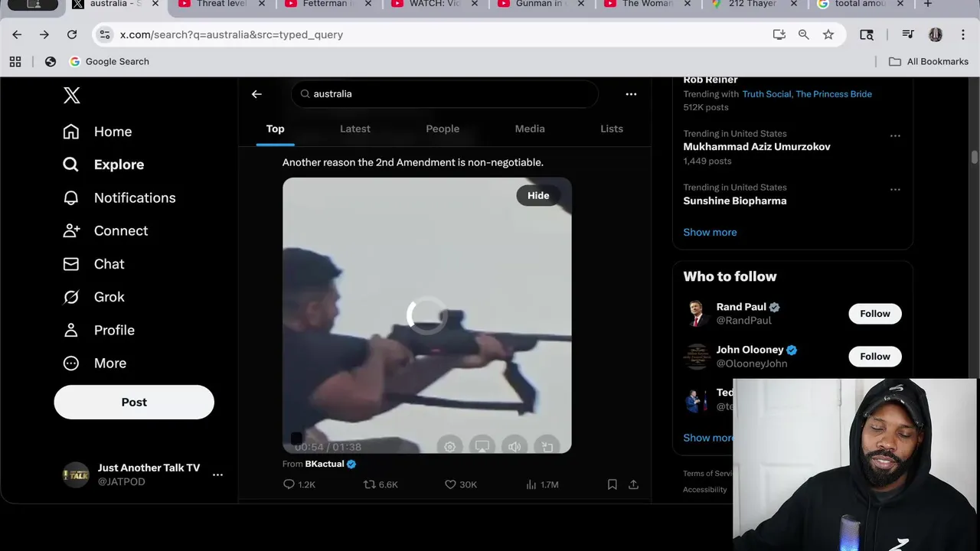Open Sunshine Biopharma trend
The height and width of the screenshot is (551, 980).
pyautogui.click(x=734, y=201)
